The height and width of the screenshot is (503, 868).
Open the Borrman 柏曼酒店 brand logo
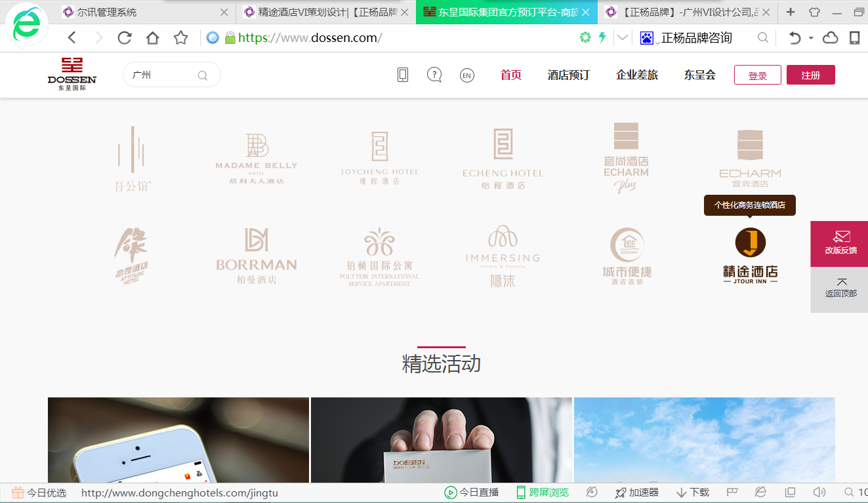tap(257, 256)
